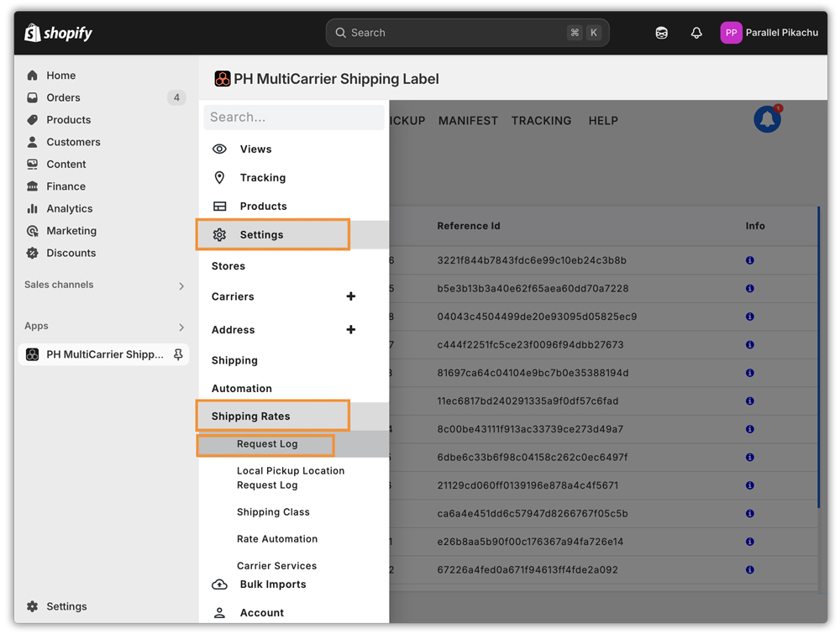Click the Info column header
Viewport: 840px width, 634px height.
click(x=755, y=226)
